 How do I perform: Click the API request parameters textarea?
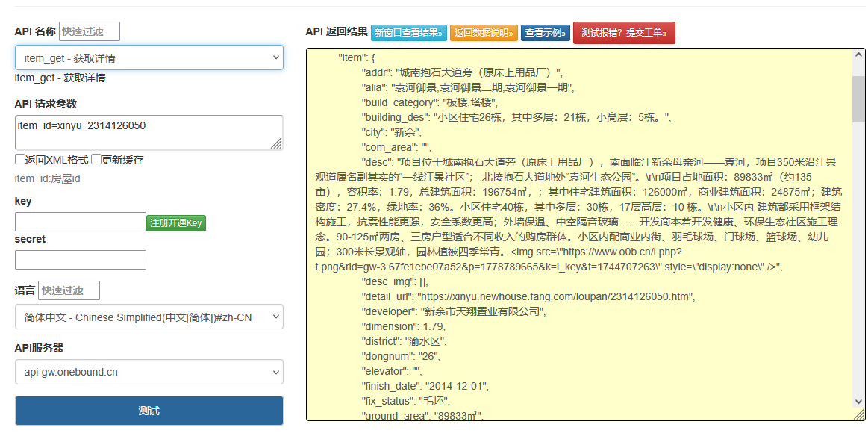tap(149, 133)
